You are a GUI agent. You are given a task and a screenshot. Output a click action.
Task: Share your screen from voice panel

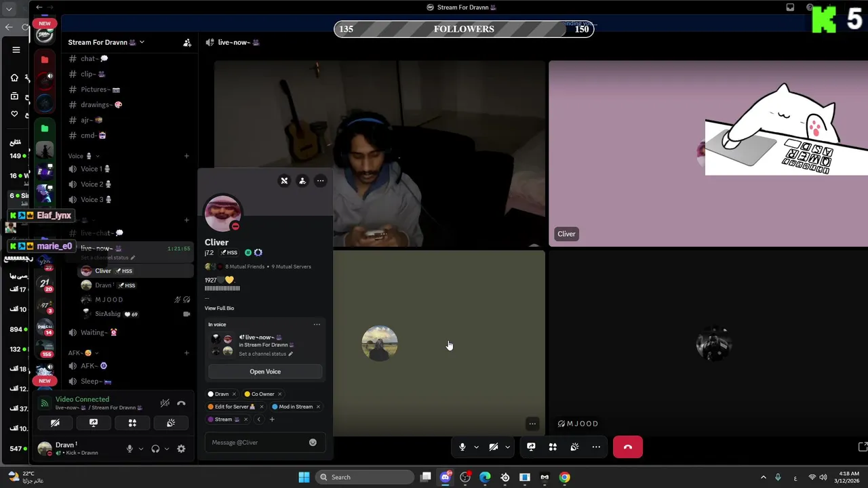click(94, 423)
